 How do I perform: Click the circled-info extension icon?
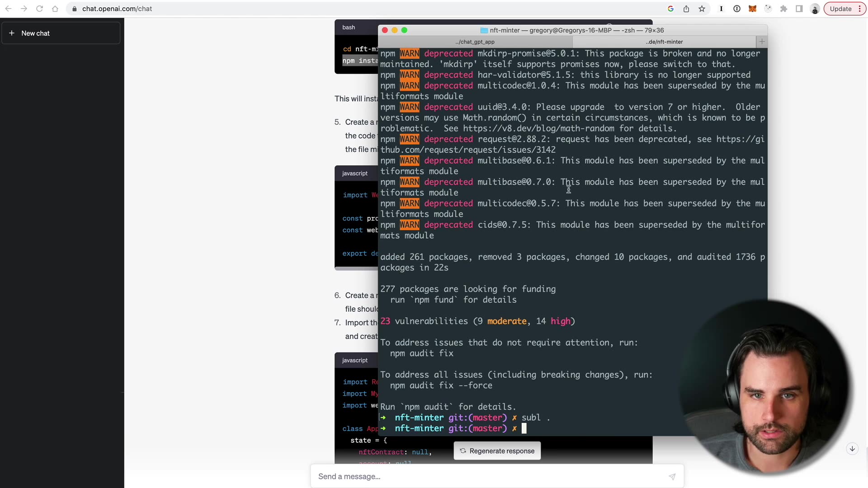tap(737, 9)
